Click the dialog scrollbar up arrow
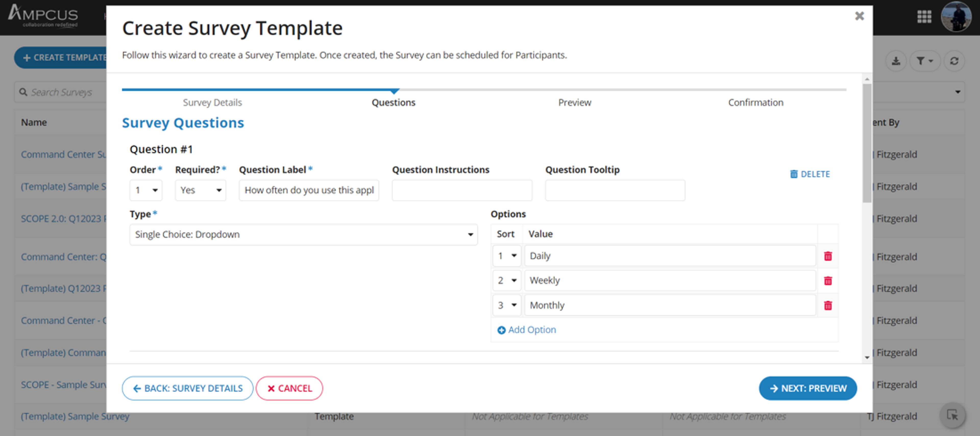The height and width of the screenshot is (436, 980). pyautogui.click(x=867, y=79)
